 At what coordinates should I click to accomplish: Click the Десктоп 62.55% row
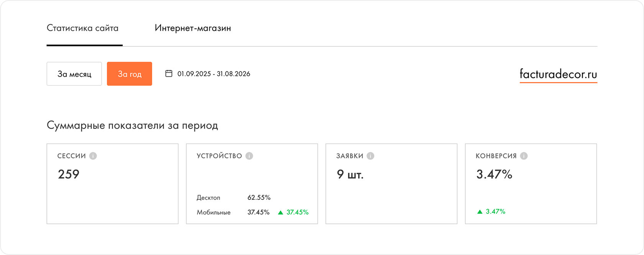pyautogui.click(x=233, y=197)
